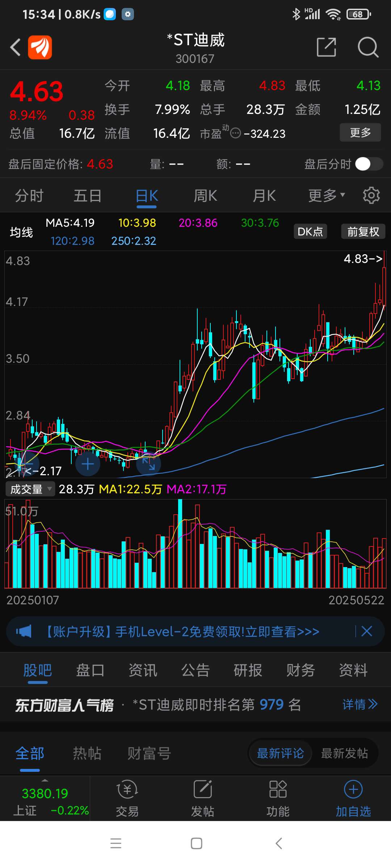Tap the Android home button
Screen dimensions: 391x868
(x=196, y=843)
